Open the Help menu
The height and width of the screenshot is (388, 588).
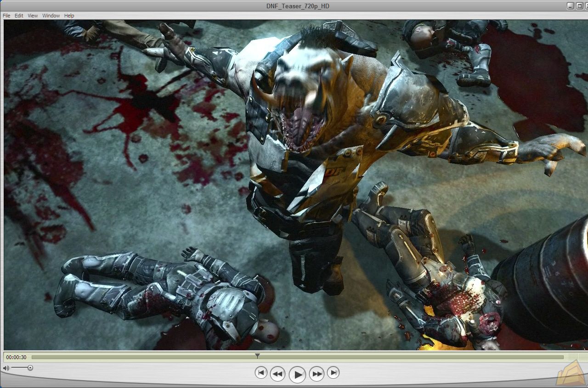coord(69,16)
